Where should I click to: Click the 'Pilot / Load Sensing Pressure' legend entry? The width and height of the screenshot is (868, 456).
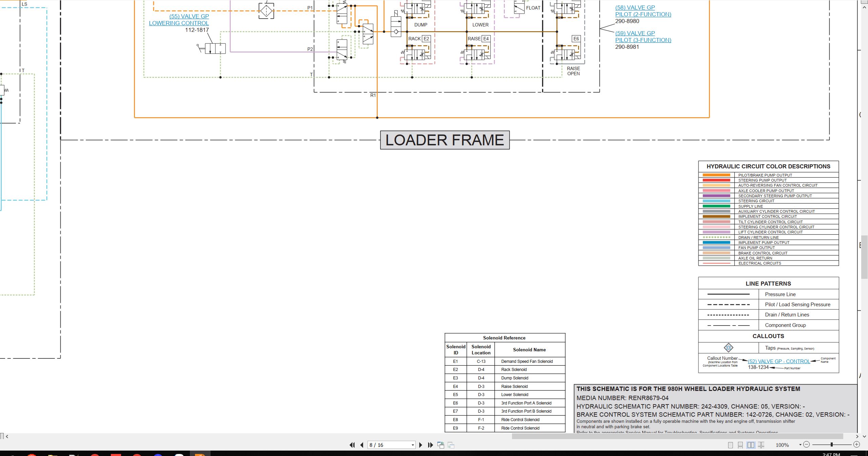(x=797, y=305)
